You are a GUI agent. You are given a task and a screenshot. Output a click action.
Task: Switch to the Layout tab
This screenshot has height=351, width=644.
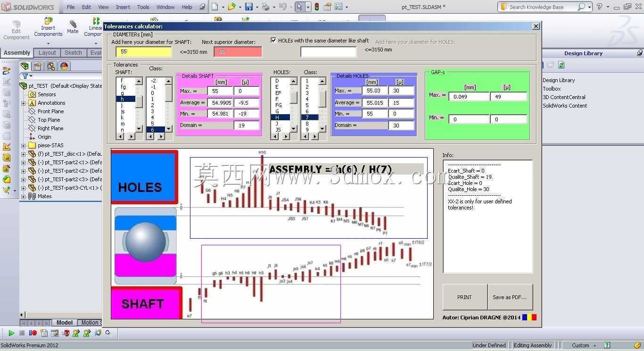(47, 53)
